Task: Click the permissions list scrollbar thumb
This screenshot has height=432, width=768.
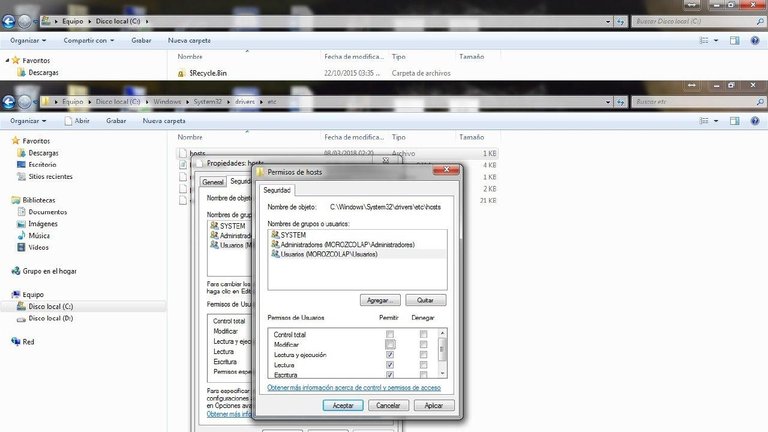Action: [x=442, y=349]
